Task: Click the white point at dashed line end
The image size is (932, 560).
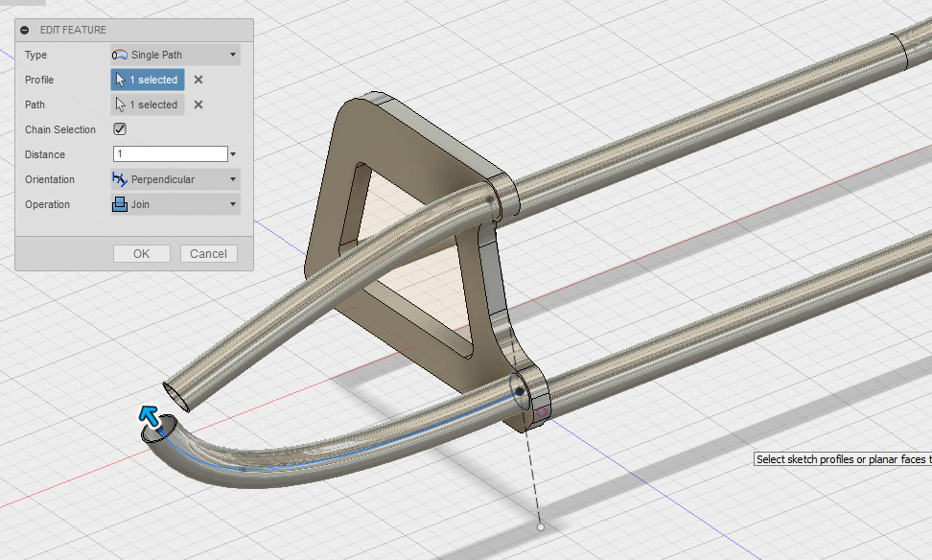Action: (541, 526)
